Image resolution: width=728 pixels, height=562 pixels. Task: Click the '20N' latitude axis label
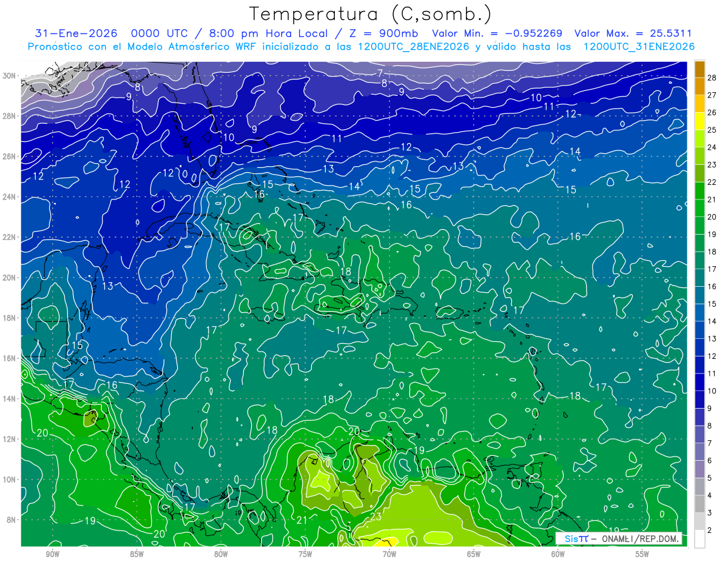click(10, 278)
